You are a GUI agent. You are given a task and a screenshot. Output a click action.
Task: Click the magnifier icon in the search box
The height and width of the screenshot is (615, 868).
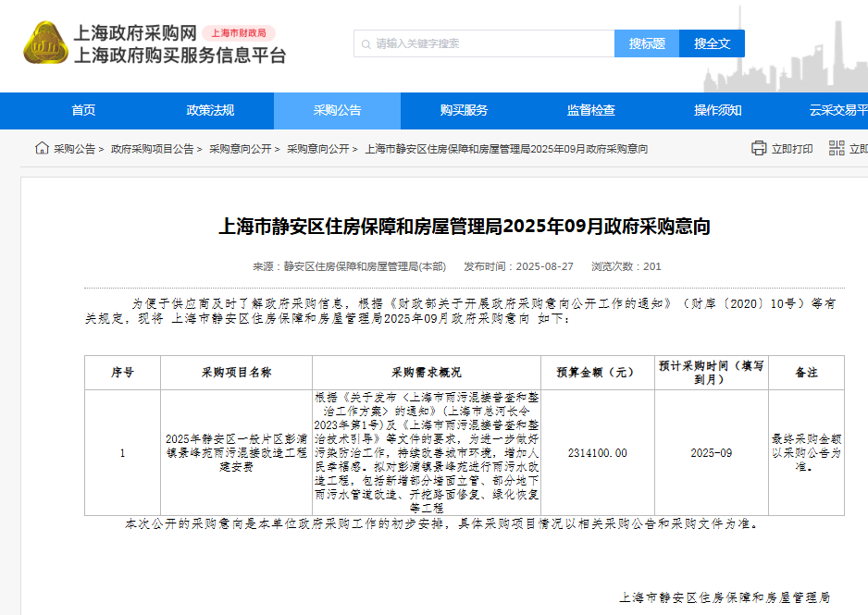pos(366,43)
